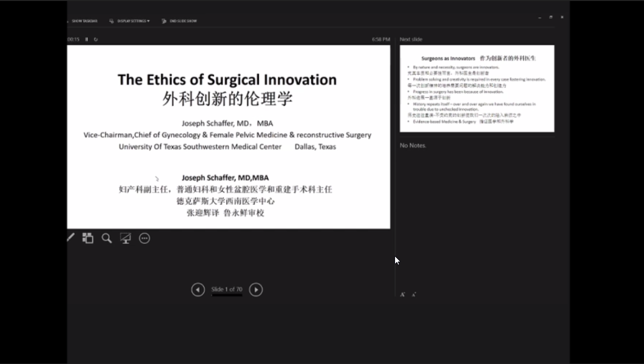644x364 pixels.
Task: Click the No Notes pane
Action: 413,145
